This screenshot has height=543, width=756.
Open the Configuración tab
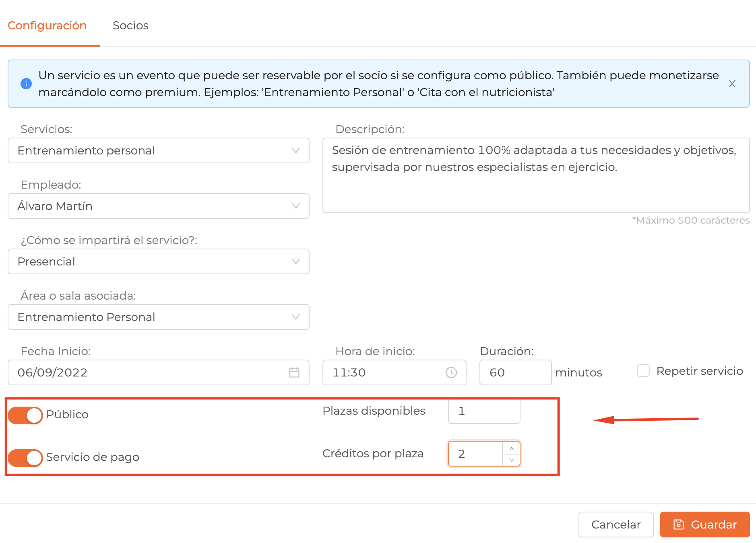(x=47, y=25)
